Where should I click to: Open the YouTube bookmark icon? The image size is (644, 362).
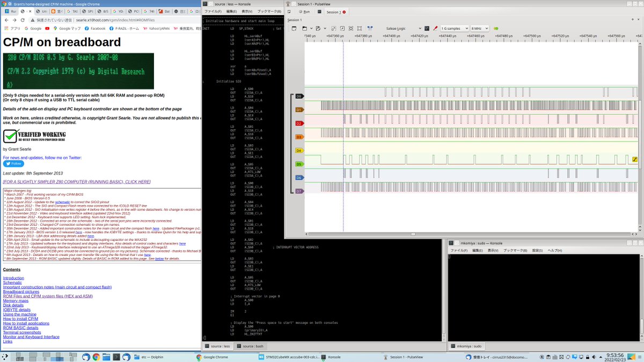tap(48, 28)
